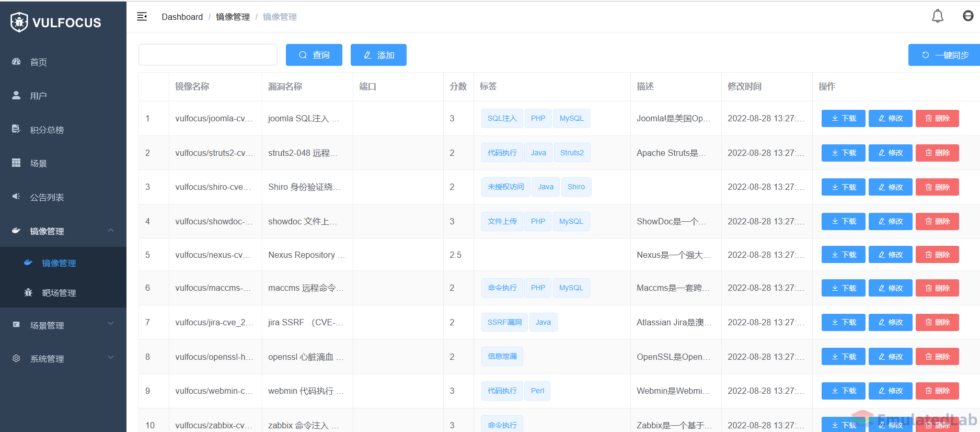Click the 一键同步 sync button

[x=944, y=55]
